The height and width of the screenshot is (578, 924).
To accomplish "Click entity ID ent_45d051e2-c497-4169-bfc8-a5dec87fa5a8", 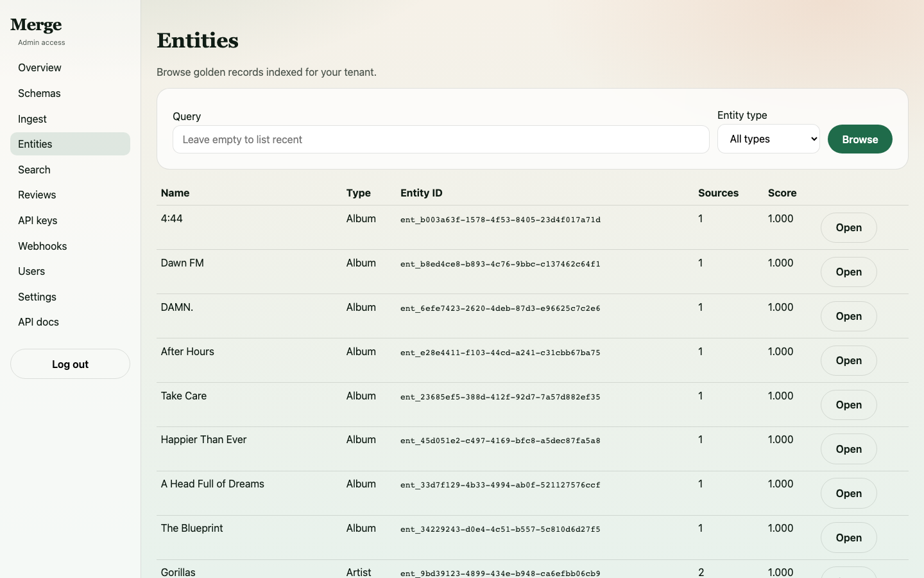I will (x=501, y=441).
